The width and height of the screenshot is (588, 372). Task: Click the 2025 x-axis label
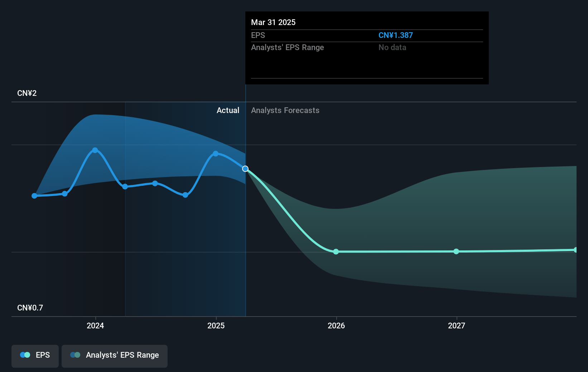[216, 325]
